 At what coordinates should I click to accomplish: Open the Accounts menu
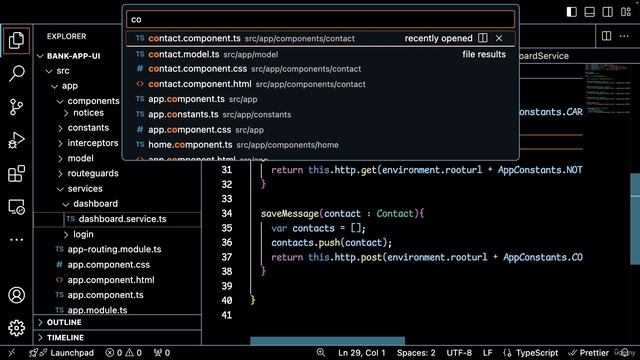pyautogui.click(x=16, y=295)
